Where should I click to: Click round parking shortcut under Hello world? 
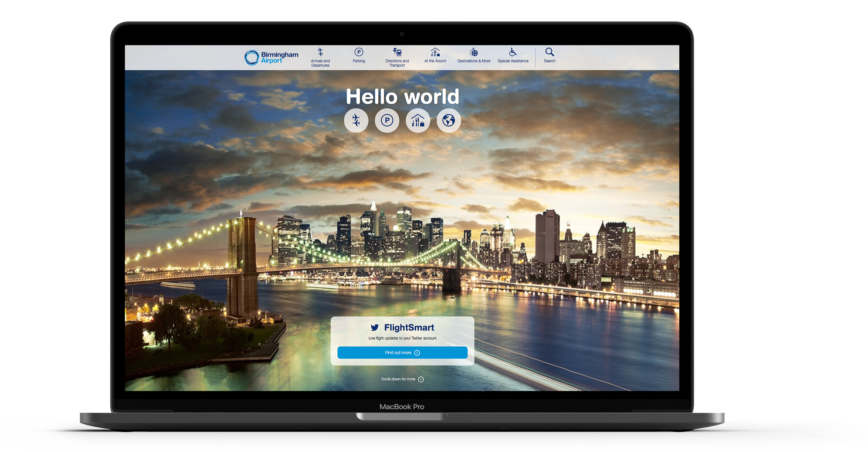[387, 120]
